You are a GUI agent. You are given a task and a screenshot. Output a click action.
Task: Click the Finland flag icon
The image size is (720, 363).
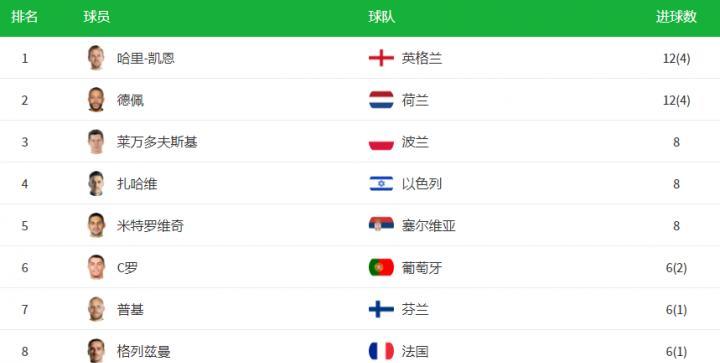381,309
